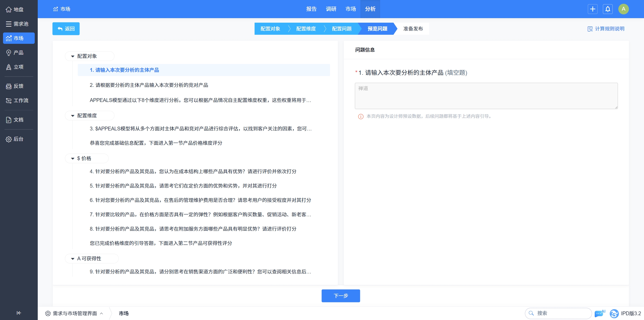Viewport: 644px width, 320px height.
Task: Click the plus create icon in header
Action: [592, 9]
